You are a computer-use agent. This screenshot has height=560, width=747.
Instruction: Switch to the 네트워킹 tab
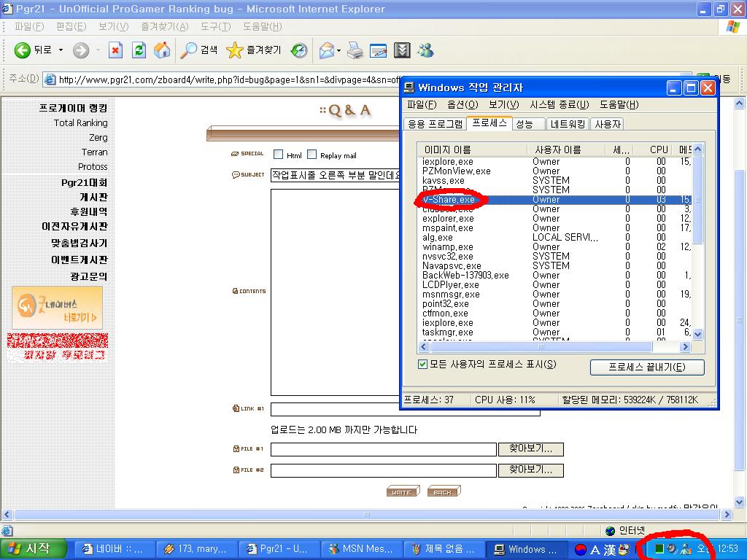coord(568,124)
